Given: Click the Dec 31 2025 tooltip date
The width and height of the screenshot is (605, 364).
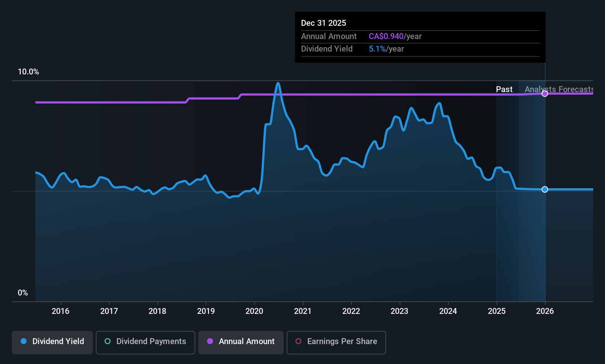Looking at the screenshot, I should pos(324,23).
